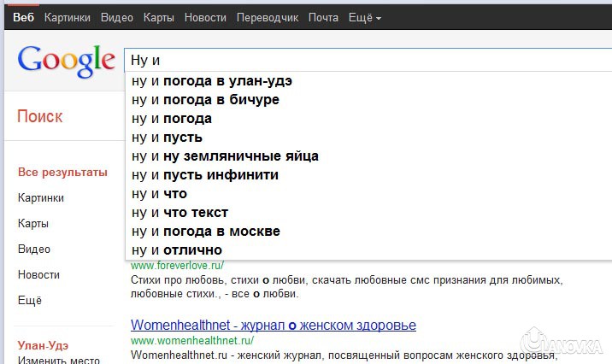Open Карты in the top black bar
The width and height of the screenshot is (612, 364).
(x=158, y=18)
